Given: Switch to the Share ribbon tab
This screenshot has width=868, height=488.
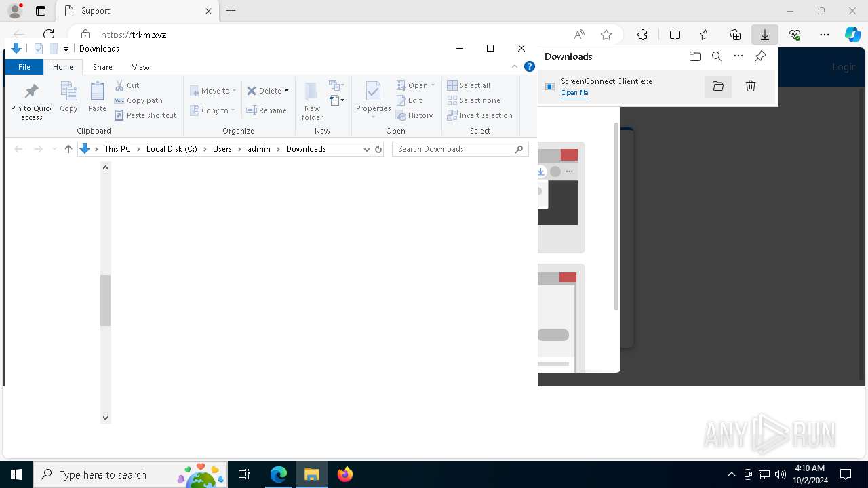Looking at the screenshot, I should click(102, 67).
